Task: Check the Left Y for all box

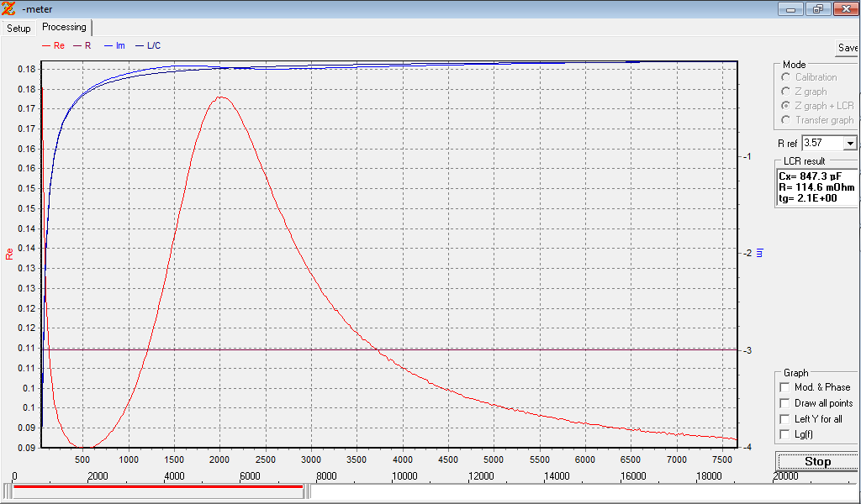Action: click(x=784, y=418)
